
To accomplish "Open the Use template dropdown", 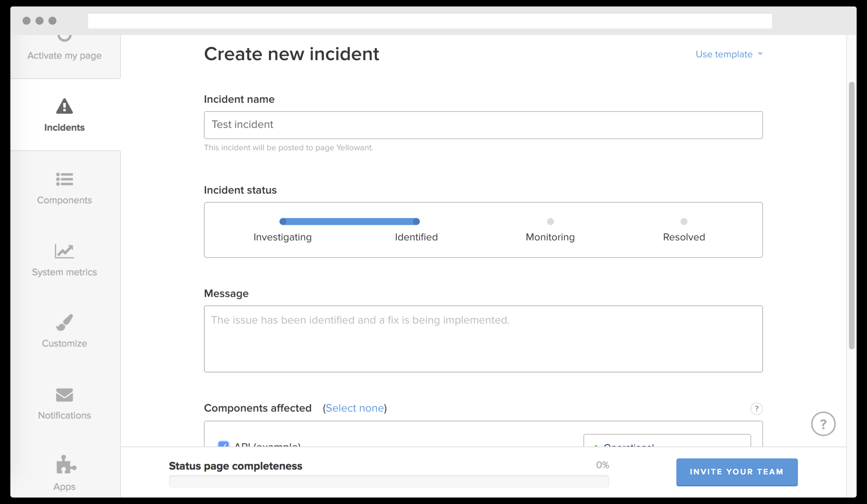I will point(724,54).
